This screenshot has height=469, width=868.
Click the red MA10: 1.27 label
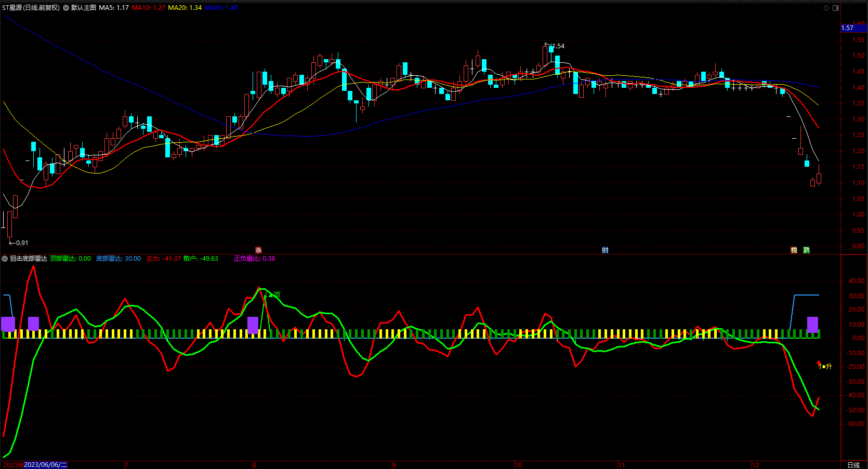coord(149,8)
